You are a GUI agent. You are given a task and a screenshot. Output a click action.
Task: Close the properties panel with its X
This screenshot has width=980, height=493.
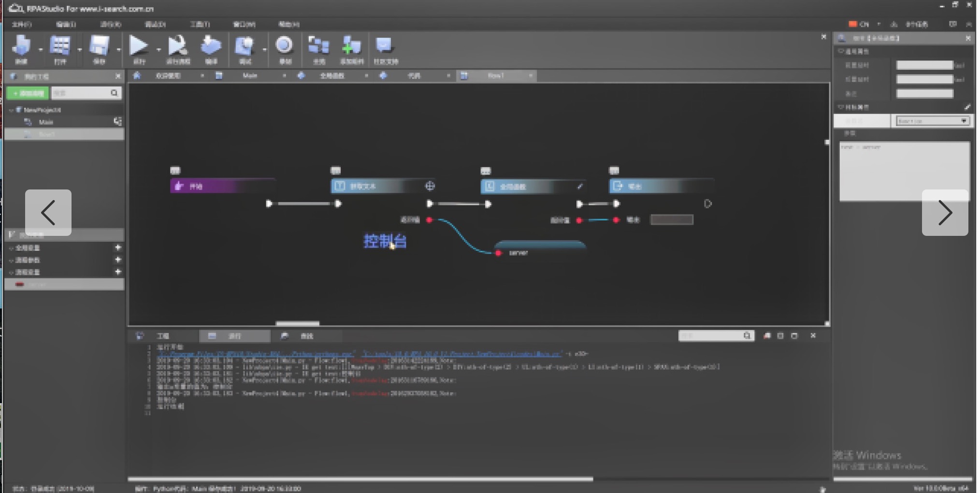coord(968,38)
